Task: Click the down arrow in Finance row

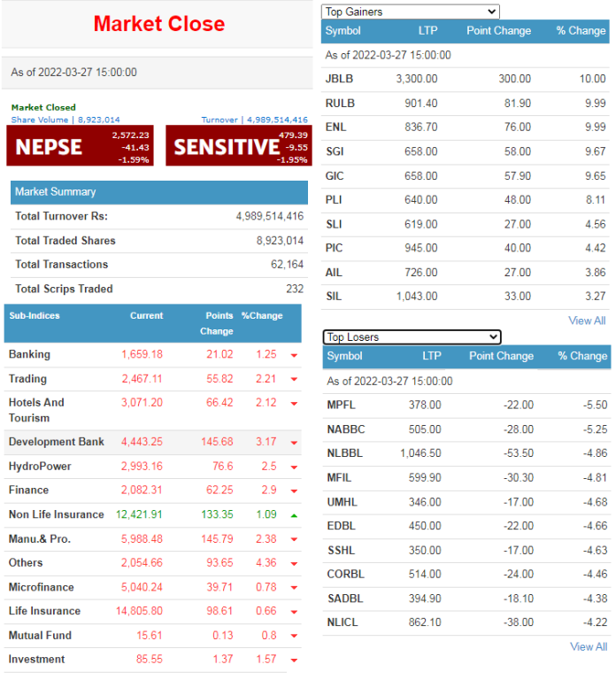Action: point(294,491)
